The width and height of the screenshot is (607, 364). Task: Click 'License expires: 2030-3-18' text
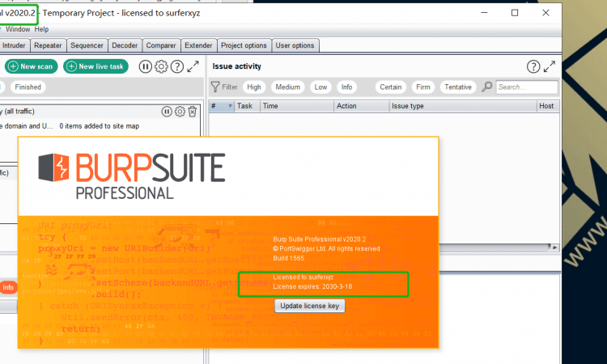point(312,286)
